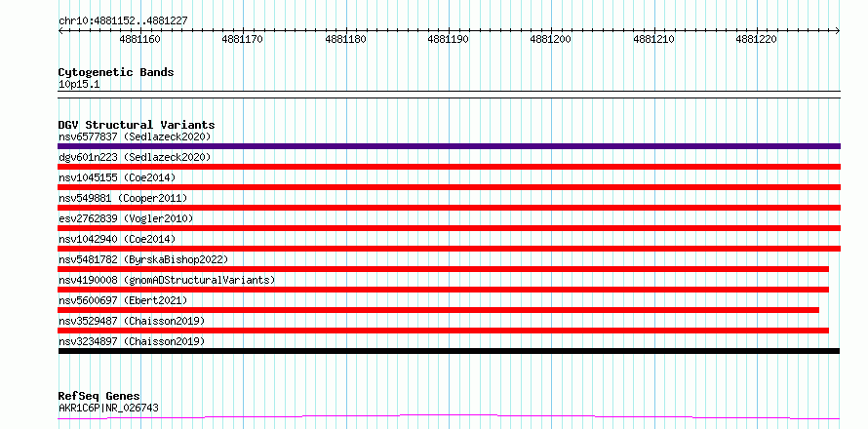Viewport: 868px width, 429px height.
Task: Click the nsv1045155 (Coe2014) red bar
Action: [x=449, y=187]
